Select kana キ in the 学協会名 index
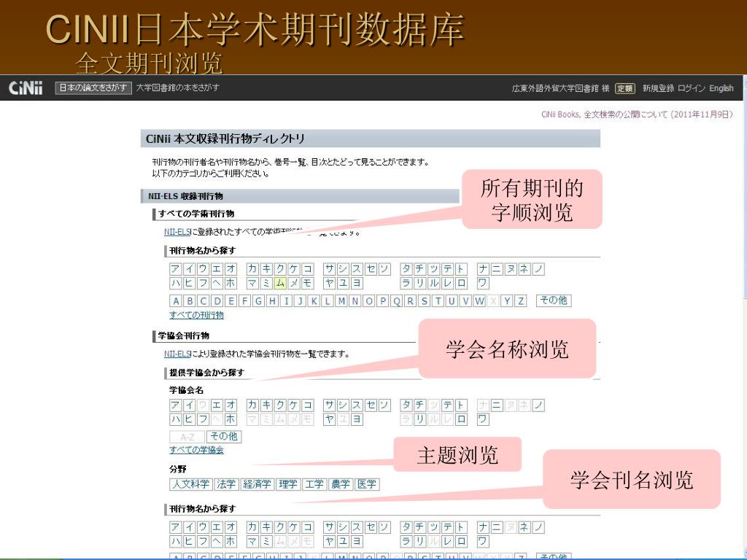The height and width of the screenshot is (560, 747). pos(266,405)
